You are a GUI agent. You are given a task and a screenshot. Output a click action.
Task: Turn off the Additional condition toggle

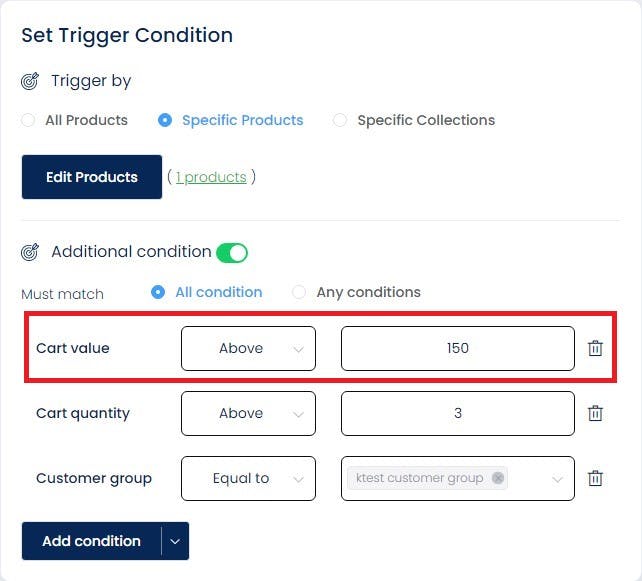coord(232,252)
